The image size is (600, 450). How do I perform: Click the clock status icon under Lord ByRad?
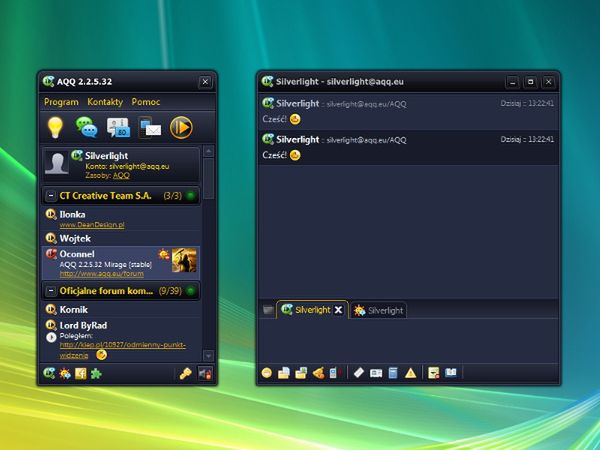pos(51,337)
